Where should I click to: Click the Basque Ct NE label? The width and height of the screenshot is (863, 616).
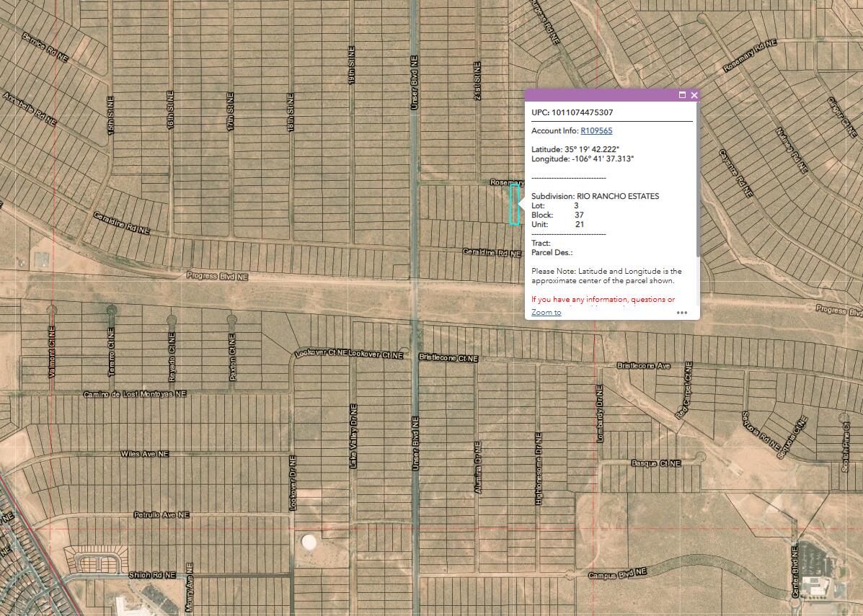[656, 464]
